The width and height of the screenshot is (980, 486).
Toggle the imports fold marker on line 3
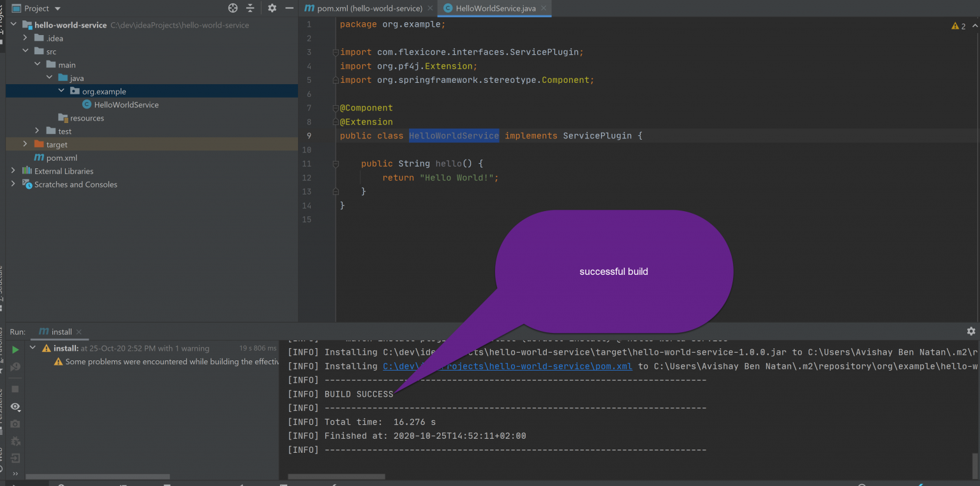(336, 52)
